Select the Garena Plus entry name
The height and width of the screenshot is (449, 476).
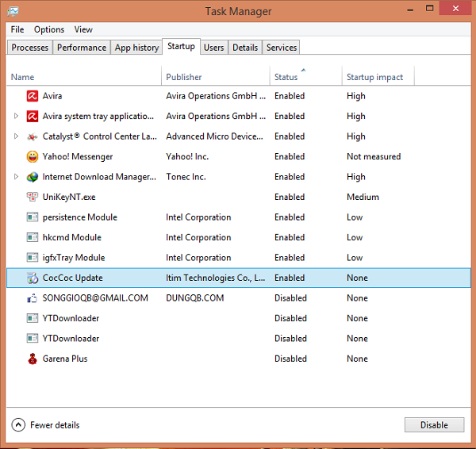click(x=65, y=359)
